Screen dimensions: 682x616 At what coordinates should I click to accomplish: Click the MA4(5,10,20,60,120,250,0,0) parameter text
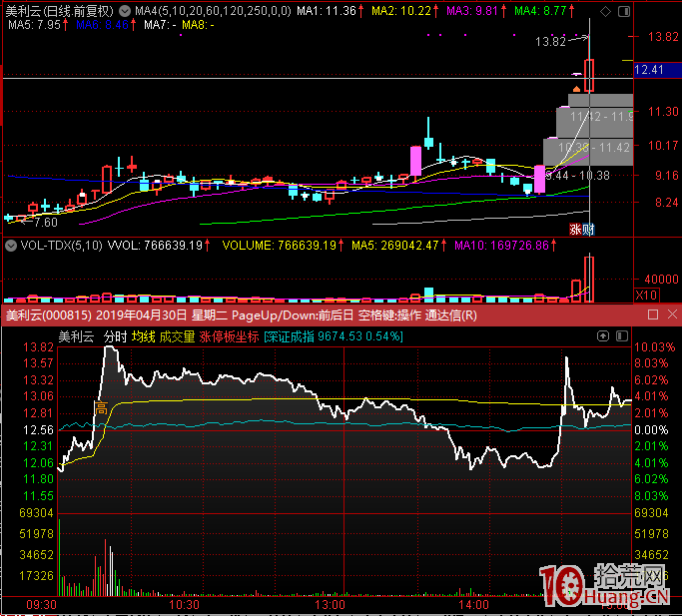click(x=213, y=11)
